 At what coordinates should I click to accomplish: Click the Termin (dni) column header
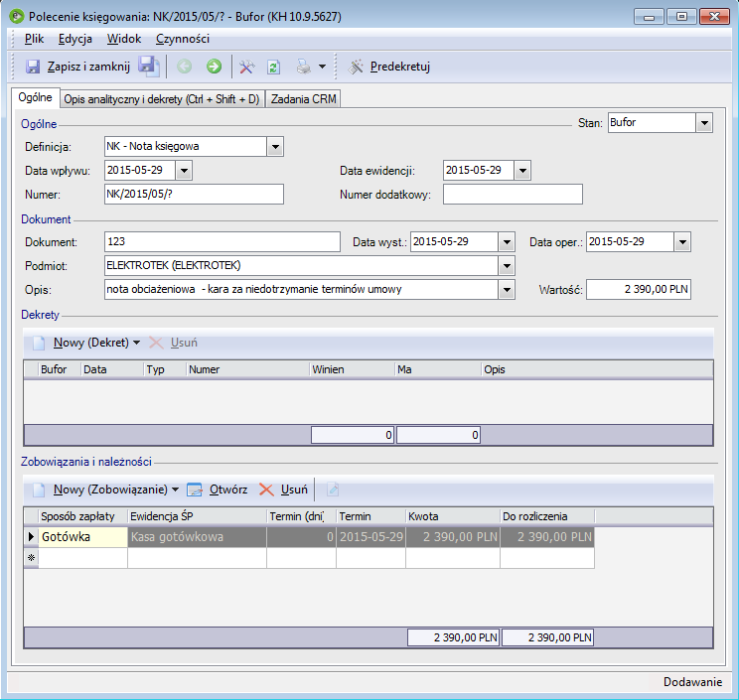(x=302, y=516)
